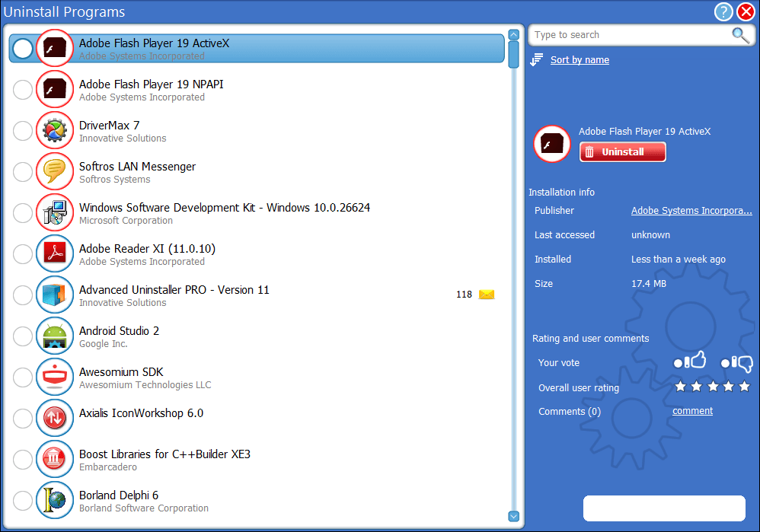The height and width of the screenshot is (532, 760).
Task: Vote thumbs up for this program
Action: [691, 362]
